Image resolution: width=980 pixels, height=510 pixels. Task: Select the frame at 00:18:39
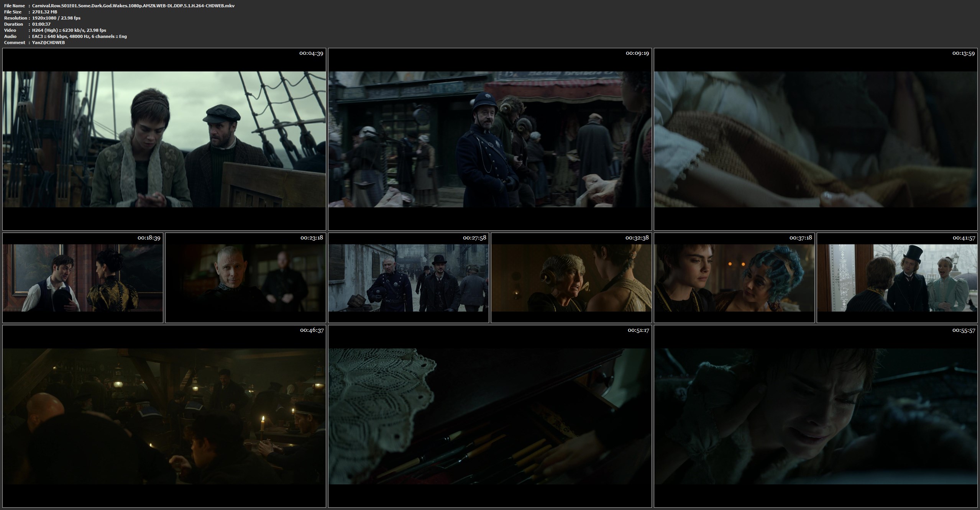[x=83, y=278]
